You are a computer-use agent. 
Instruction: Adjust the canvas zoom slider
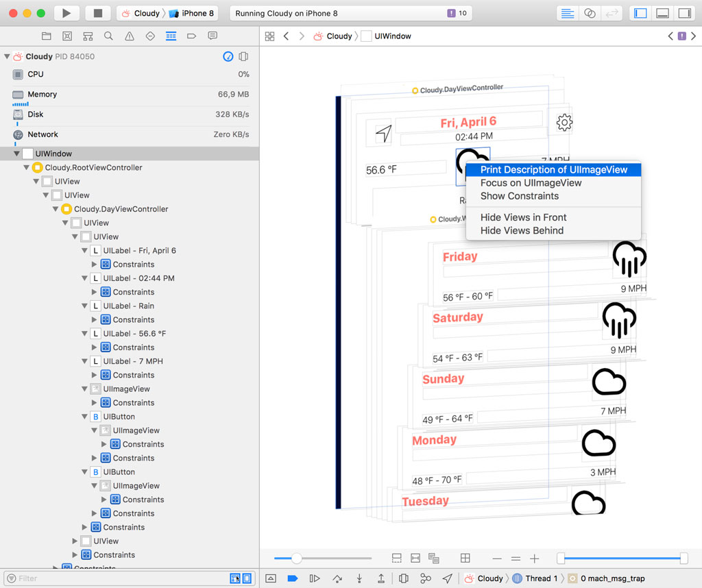295,559
